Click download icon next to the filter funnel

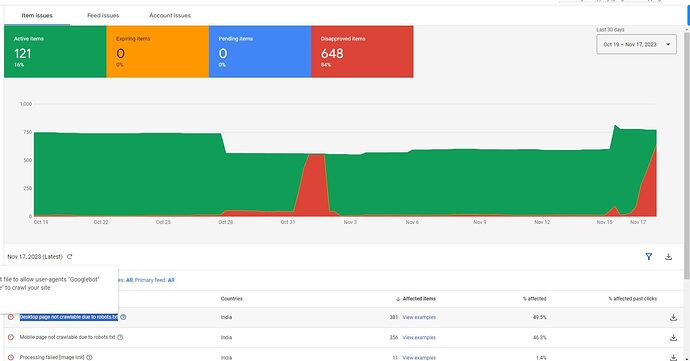668,257
